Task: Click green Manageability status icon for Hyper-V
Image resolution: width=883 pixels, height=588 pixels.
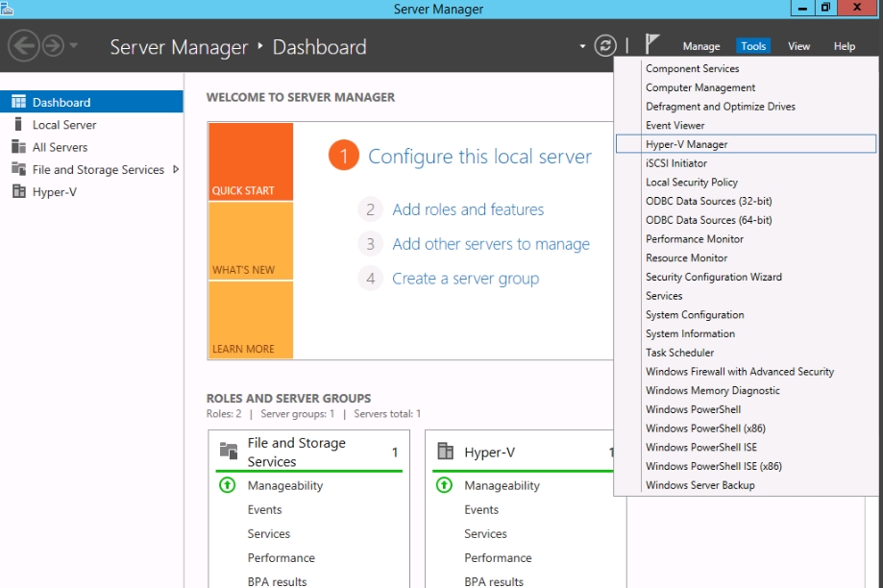Action: (x=444, y=485)
